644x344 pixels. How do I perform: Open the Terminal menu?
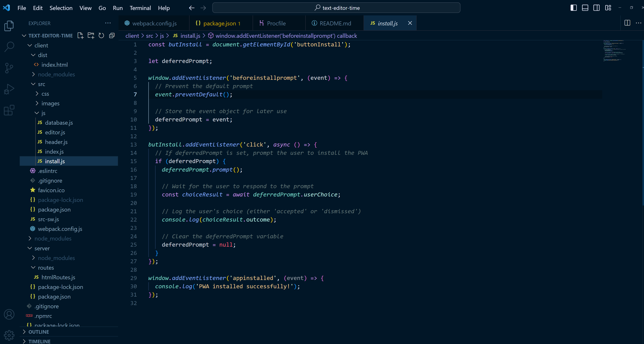click(140, 8)
